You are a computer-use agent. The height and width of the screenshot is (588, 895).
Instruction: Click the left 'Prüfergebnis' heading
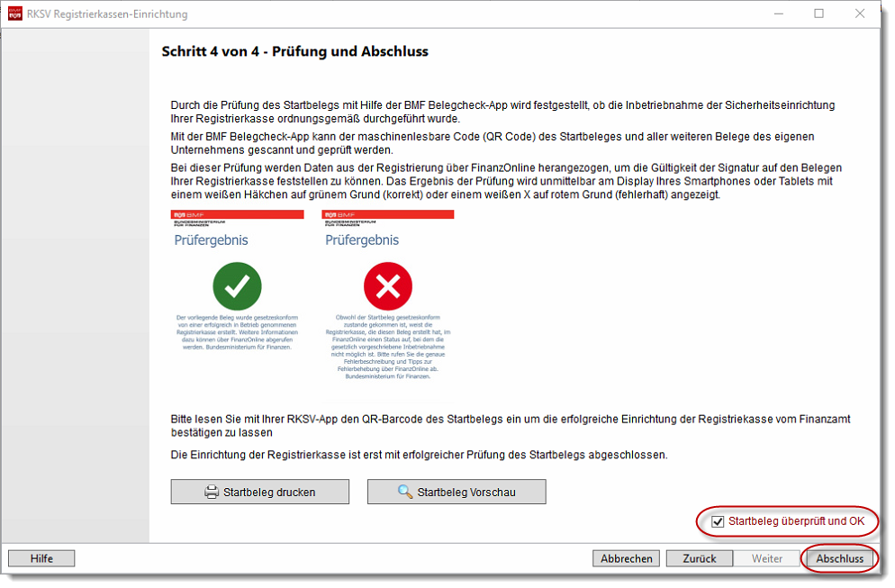pos(211,240)
